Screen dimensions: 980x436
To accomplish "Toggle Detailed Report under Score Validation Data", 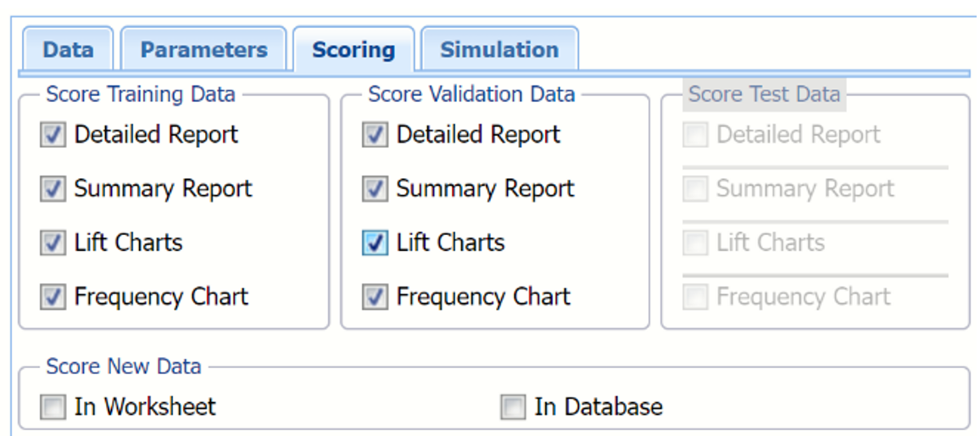I will (x=375, y=136).
